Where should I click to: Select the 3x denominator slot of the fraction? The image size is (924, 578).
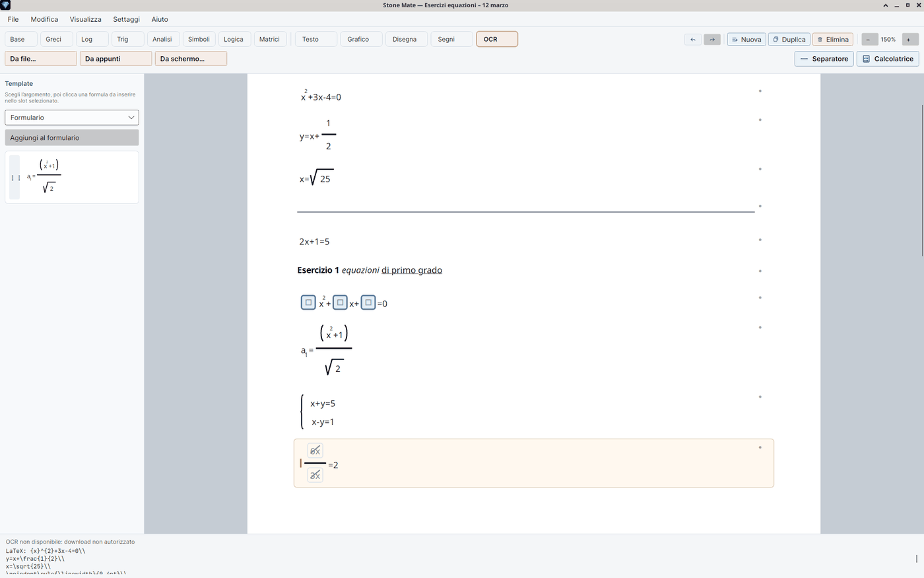(315, 475)
